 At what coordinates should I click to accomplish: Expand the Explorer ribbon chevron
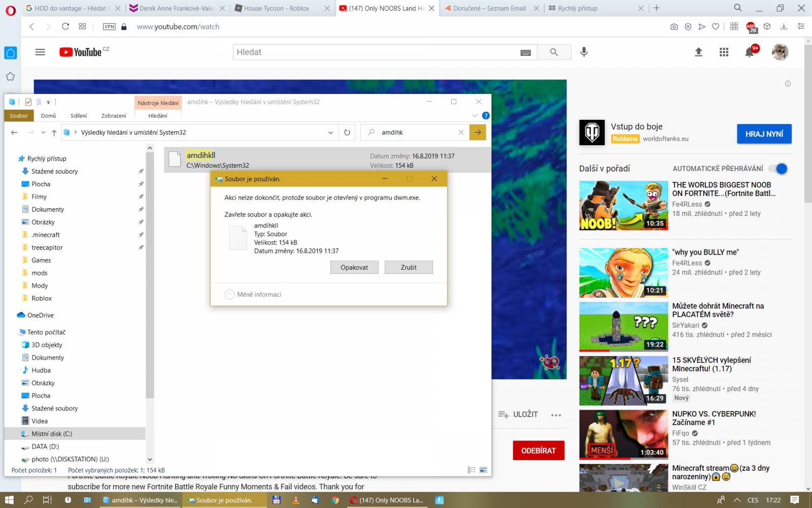coord(475,115)
